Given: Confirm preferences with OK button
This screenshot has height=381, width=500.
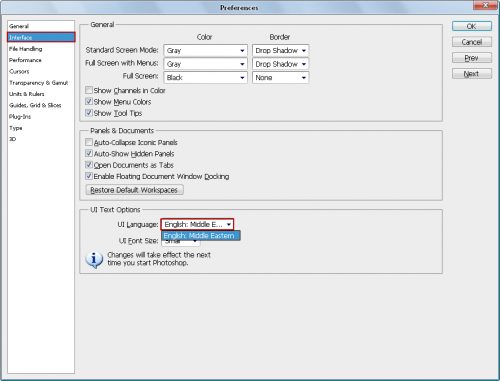Looking at the screenshot, I should pos(472,26).
